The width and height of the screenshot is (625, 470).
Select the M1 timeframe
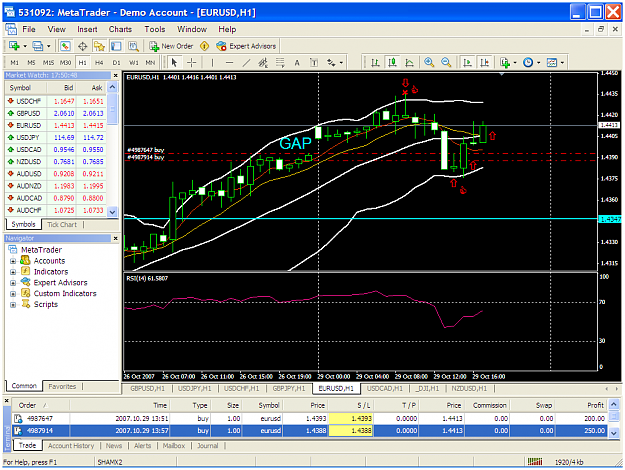[x=15, y=63]
